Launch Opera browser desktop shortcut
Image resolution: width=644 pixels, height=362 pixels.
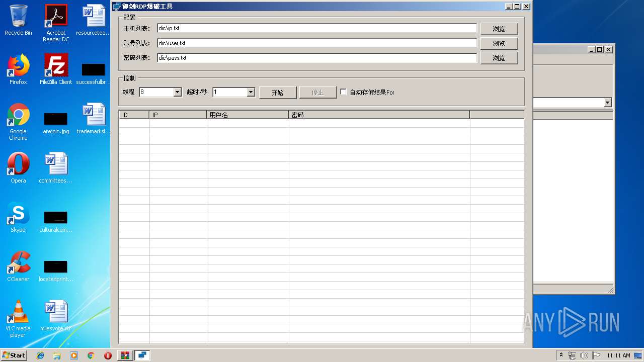(18, 168)
